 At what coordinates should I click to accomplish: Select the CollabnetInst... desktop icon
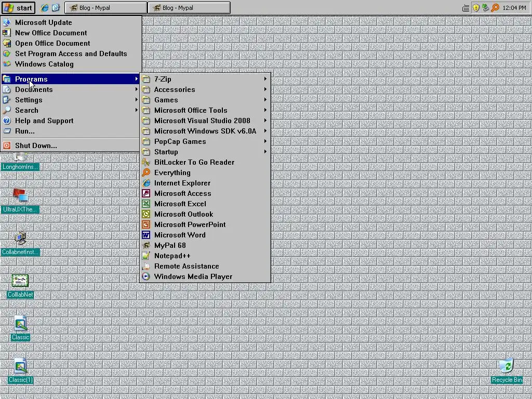(20, 243)
